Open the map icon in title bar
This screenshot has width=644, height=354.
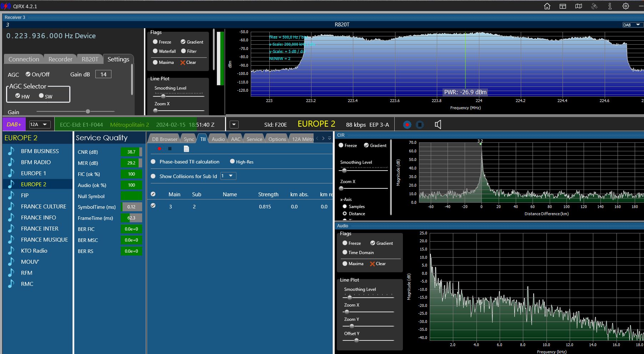click(x=579, y=6)
